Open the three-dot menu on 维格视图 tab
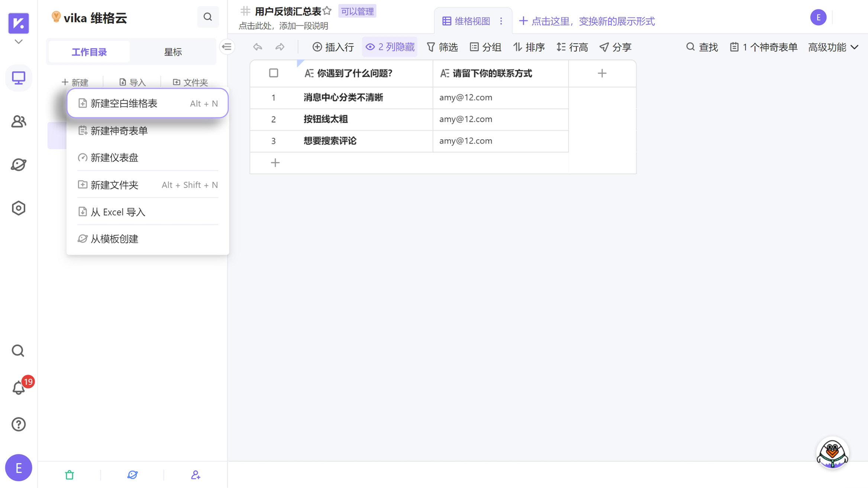This screenshot has height=488, width=868. pyautogui.click(x=501, y=21)
